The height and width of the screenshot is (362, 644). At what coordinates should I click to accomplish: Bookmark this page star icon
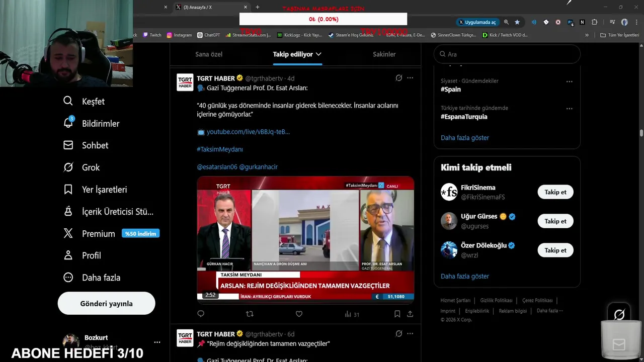tap(517, 22)
